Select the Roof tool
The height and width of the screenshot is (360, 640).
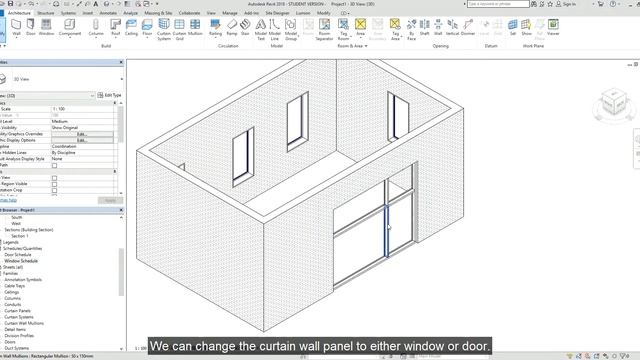(x=116, y=28)
